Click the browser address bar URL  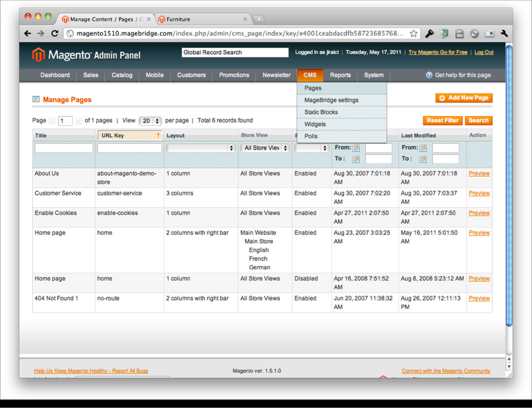tap(239, 34)
